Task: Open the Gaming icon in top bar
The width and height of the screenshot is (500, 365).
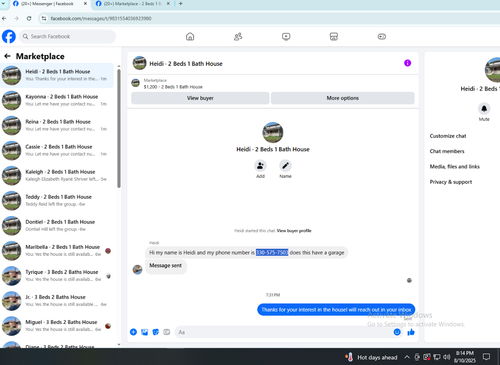Action: click(x=382, y=36)
